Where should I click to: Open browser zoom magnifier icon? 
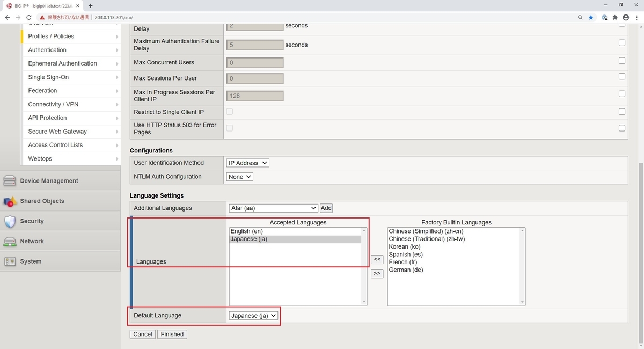(580, 17)
